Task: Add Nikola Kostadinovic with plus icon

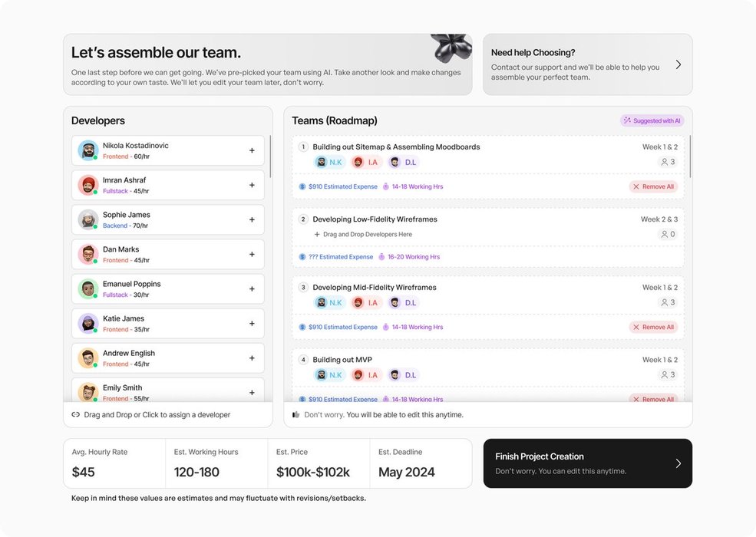Action: click(x=252, y=150)
